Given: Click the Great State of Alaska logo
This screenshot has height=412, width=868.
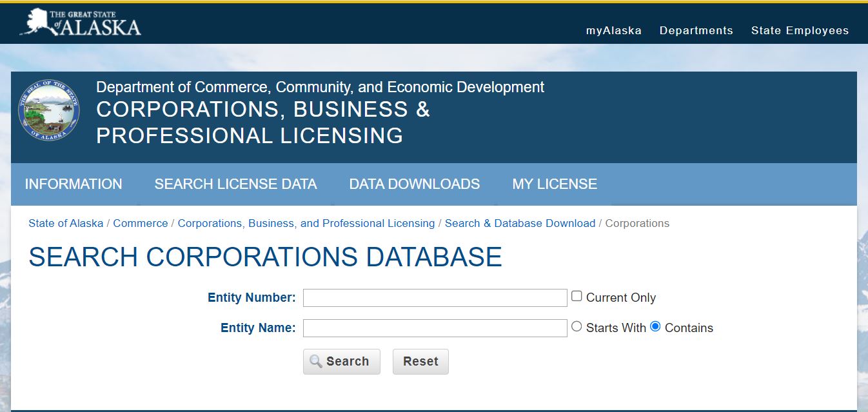Looking at the screenshot, I should pos(80,23).
